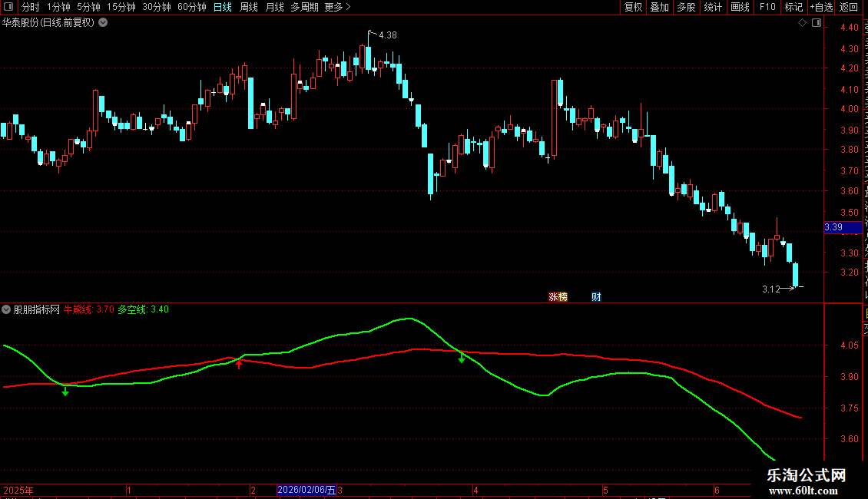This screenshot has height=499, width=868.
Task: Click the 财 marker on chart
Action: (596, 296)
